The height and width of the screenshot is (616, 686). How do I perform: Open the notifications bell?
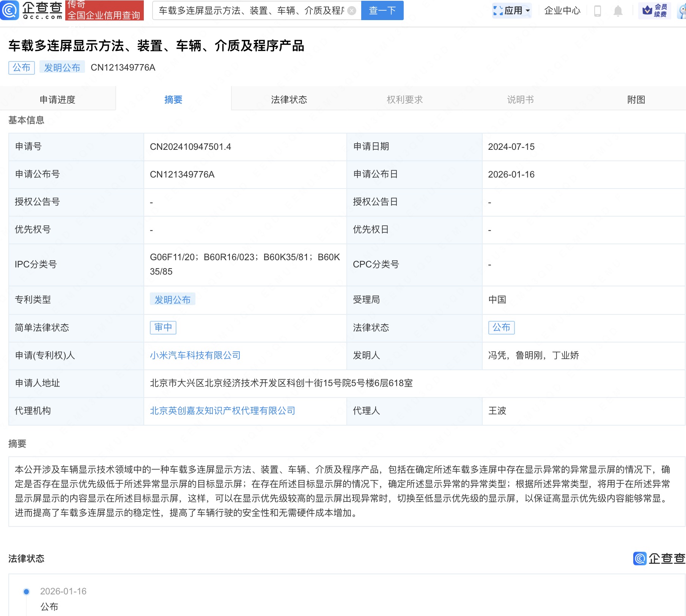click(618, 11)
